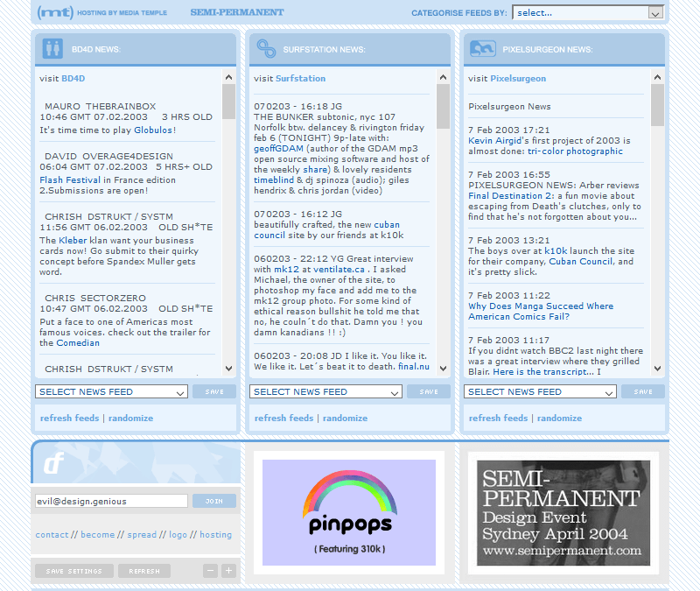Viewport: 700px width, 591px height.
Task: Open the tri-color photographic link
Action: coord(575,151)
